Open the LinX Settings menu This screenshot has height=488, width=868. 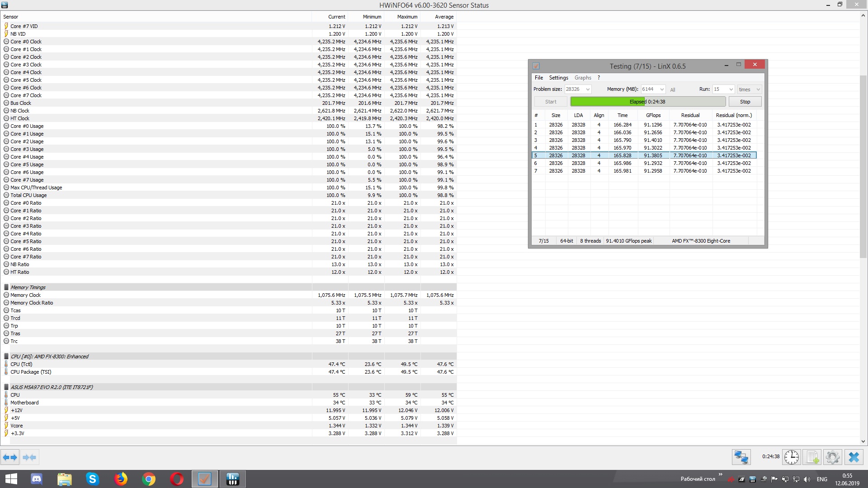[558, 78]
